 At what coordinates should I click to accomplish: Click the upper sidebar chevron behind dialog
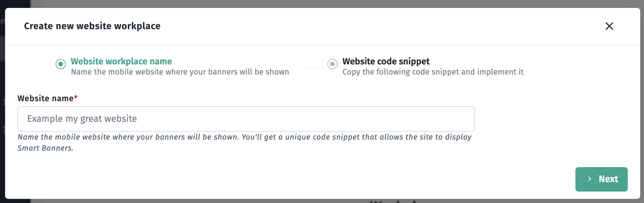pos(3,102)
